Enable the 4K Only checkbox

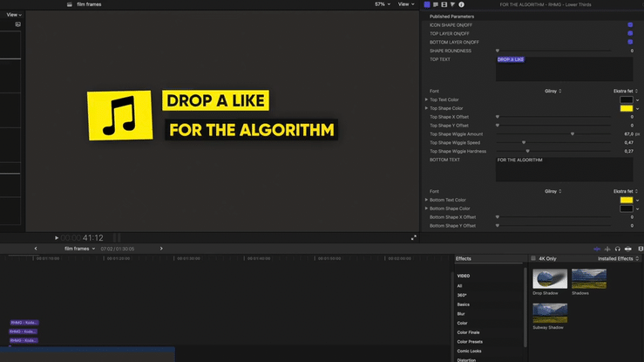coord(533,259)
